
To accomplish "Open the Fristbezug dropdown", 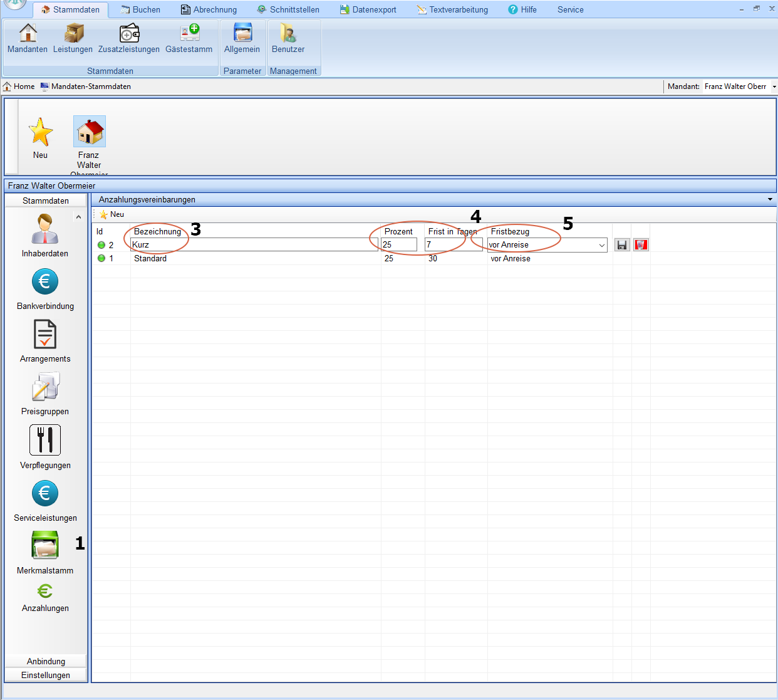I will [x=601, y=245].
